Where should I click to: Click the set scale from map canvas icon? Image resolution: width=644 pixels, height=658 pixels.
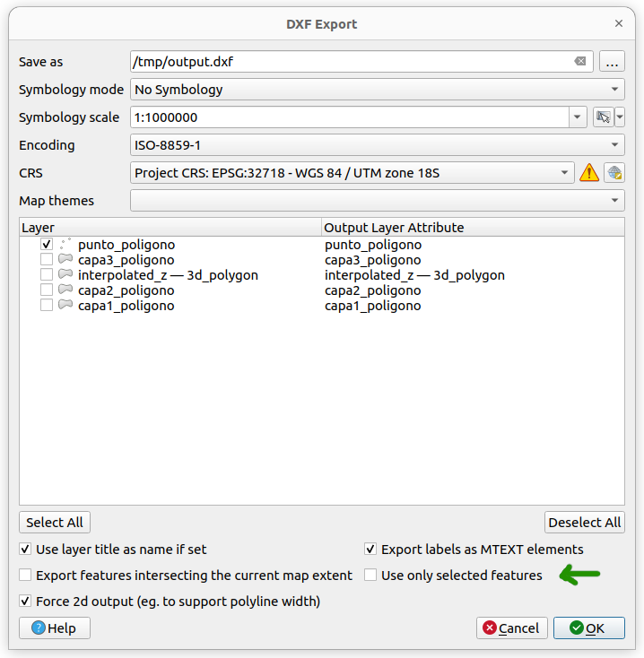(x=603, y=117)
